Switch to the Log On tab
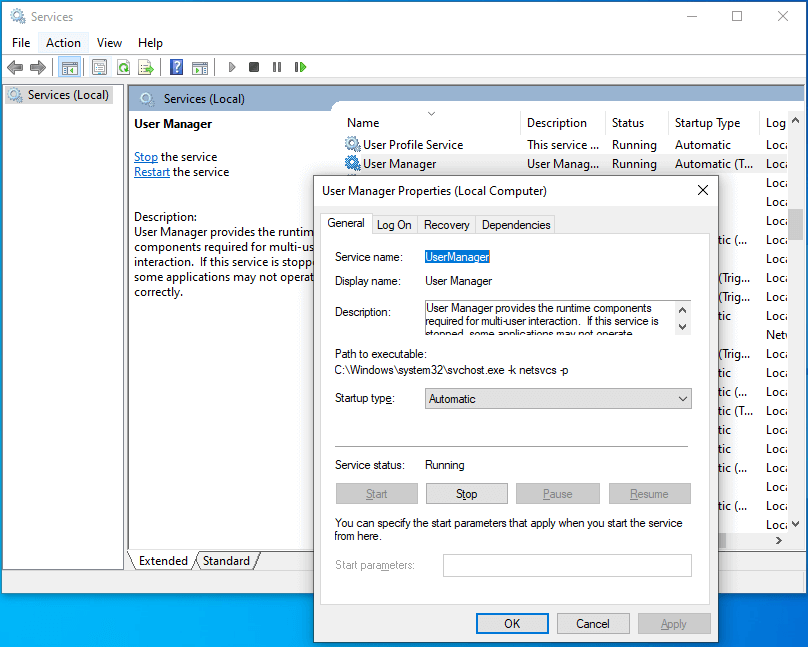 pos(394,224)
